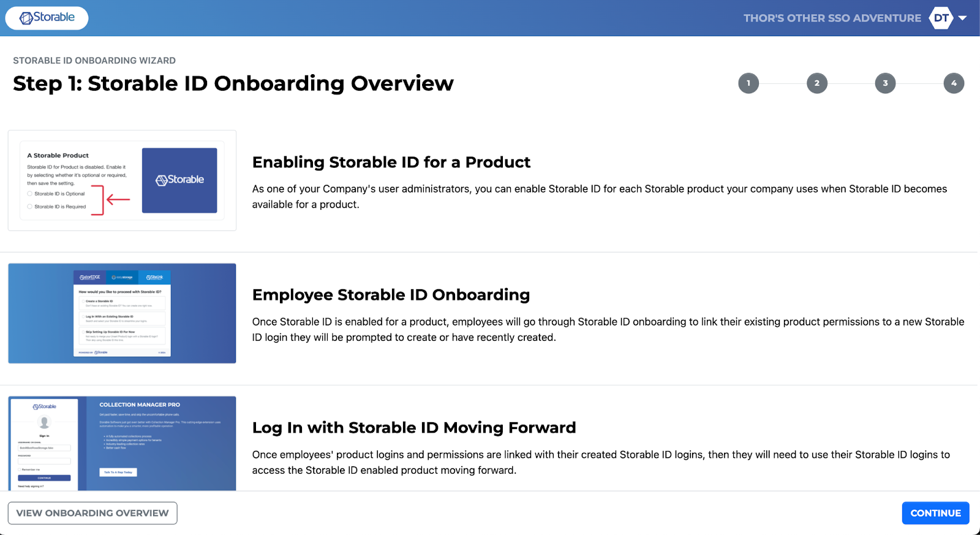Select 'Storable ID is Optional' radio in thumbnail
980x535 pixels.
click(x=29, y=194)
